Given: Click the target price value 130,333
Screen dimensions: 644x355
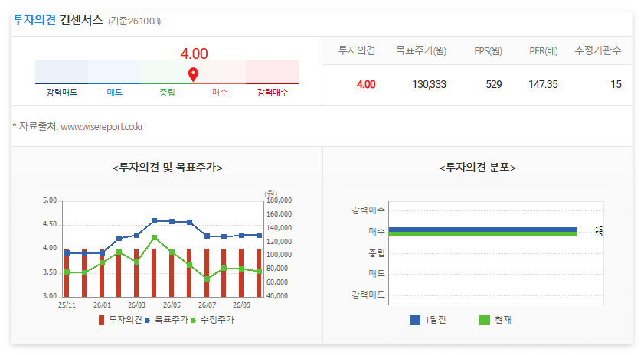Looking at the screenshot, I should pos(429,85).
